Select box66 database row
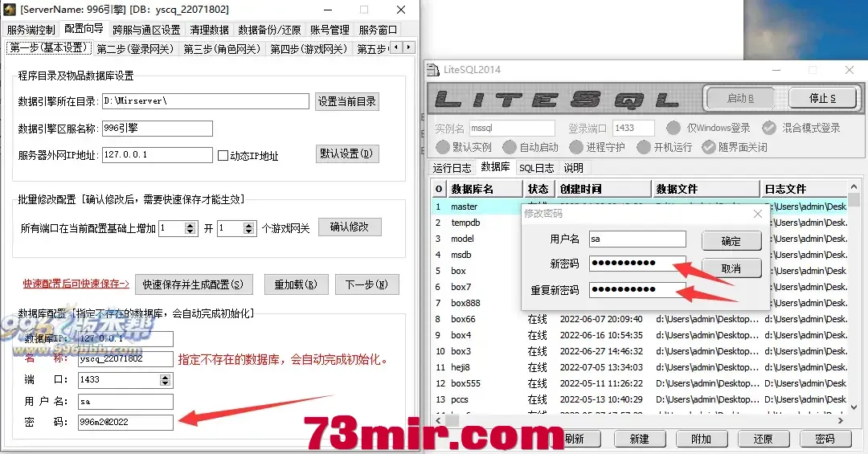 [x=640, y=319]
